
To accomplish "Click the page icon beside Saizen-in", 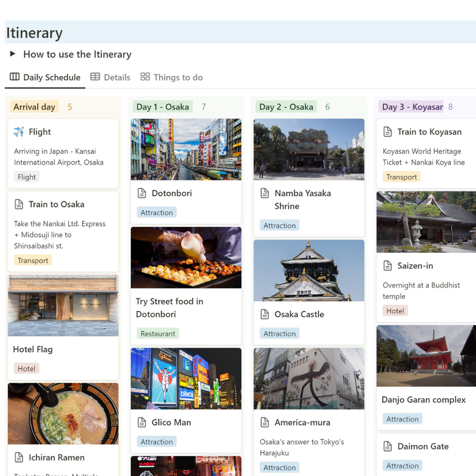I will click(387, 266).
